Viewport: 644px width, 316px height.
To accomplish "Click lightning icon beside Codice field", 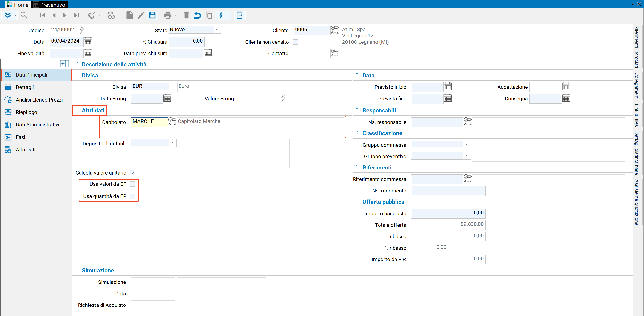I will (x=82, y=30).
